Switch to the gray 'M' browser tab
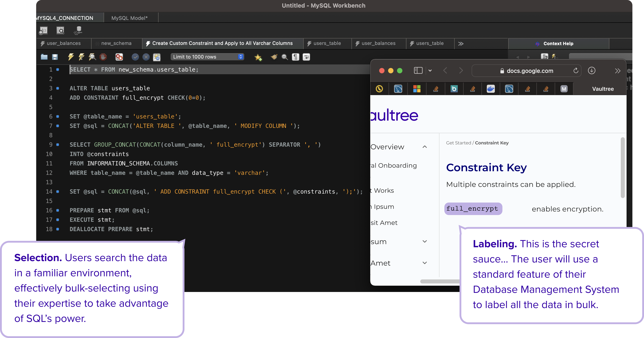This screenshot has width=644, height=338. coord(564,89)
